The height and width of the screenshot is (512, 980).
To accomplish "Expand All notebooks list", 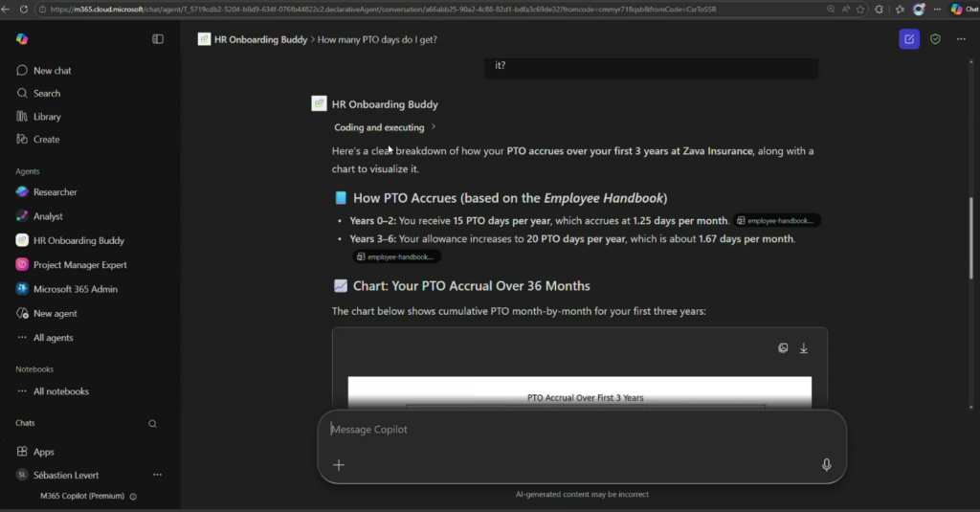I will 60,391.
